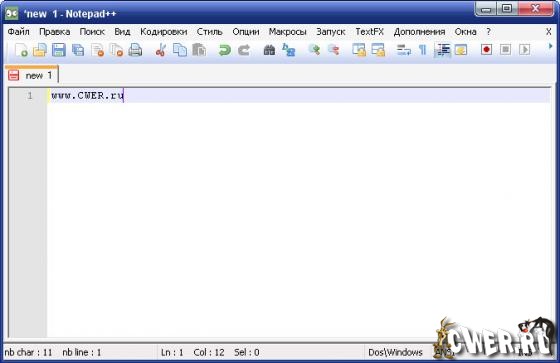Open the Опции menu
The width and height of the screenshot is (560, 363).
pyautogui.click(x=246, y=32)
